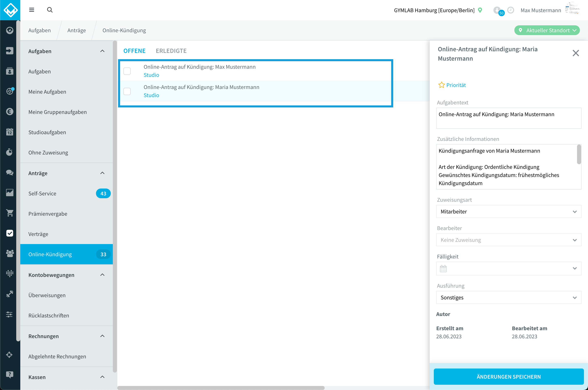Mark task with Priorität star icon

click(441, 85)
